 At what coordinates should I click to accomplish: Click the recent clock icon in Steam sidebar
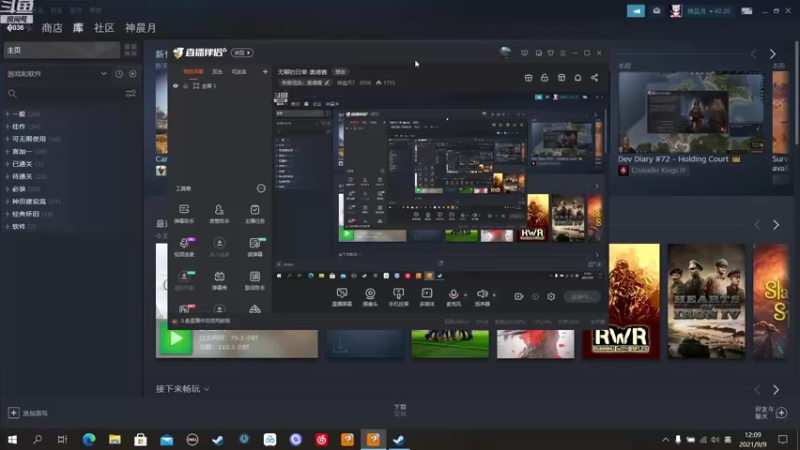119,74
